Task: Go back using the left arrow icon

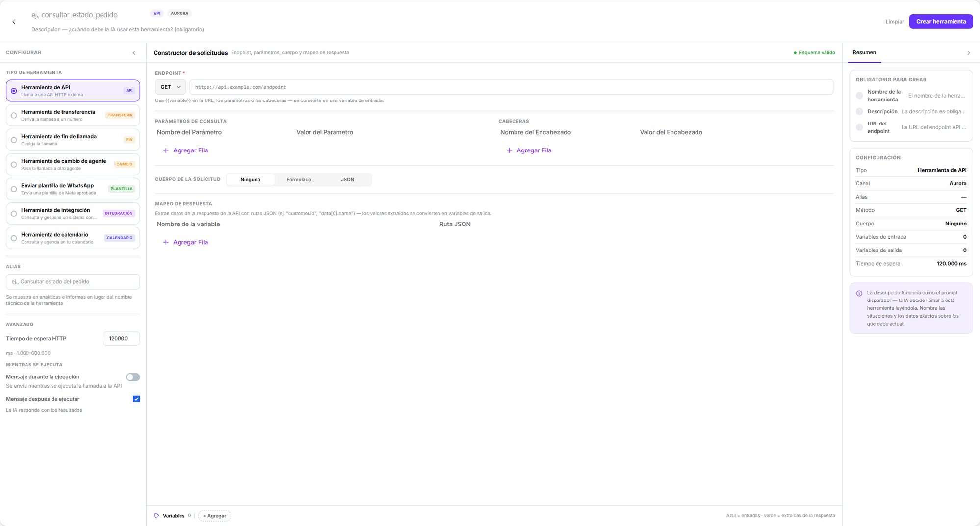Action: [14, 22]
